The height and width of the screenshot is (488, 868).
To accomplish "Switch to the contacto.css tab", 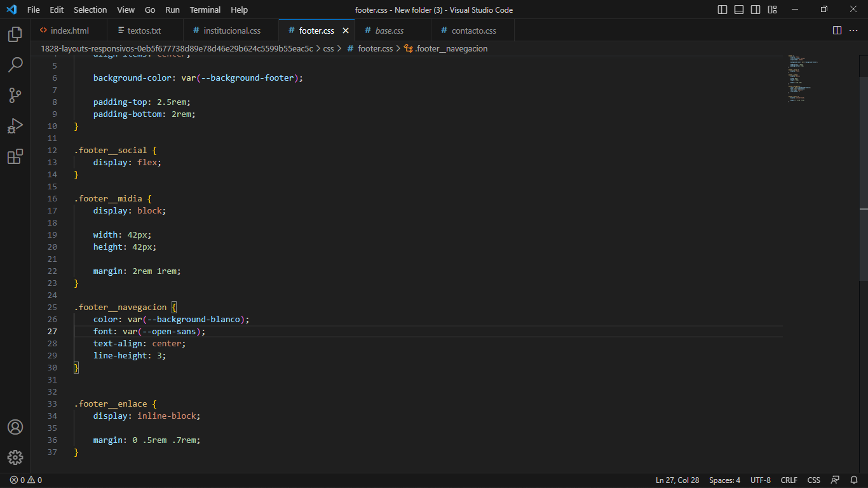I will coord(473,30).
